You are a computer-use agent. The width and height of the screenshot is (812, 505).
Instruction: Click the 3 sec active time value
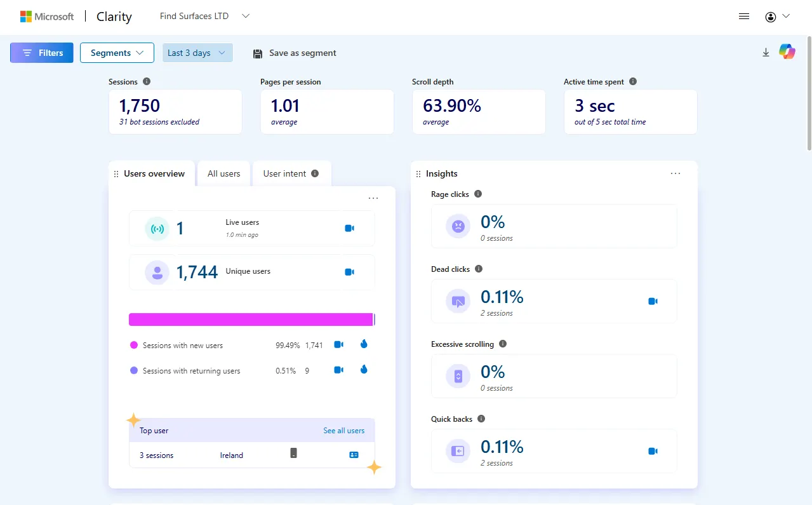tap(595, 105)
